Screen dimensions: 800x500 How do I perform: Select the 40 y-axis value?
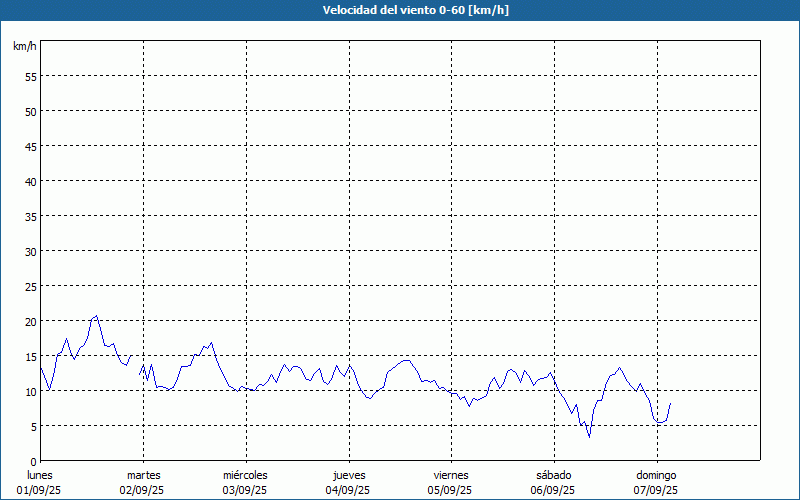click(x=31, y=181)
